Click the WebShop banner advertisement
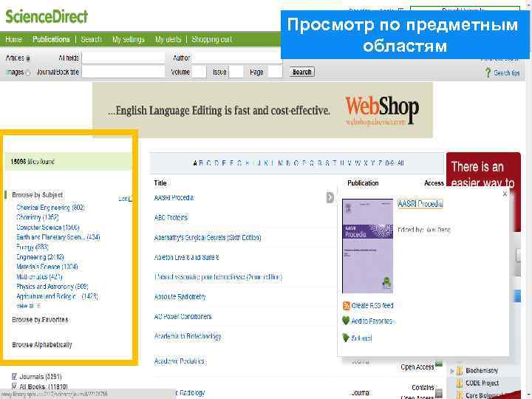532x399 pixels. (262, 110)
